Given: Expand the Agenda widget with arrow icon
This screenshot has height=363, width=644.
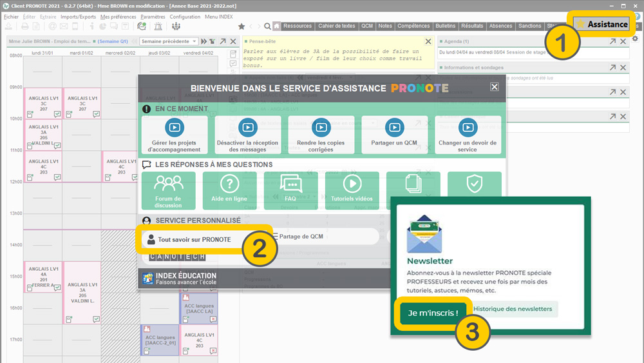Looking at the screenshot, I should [612, 41].
